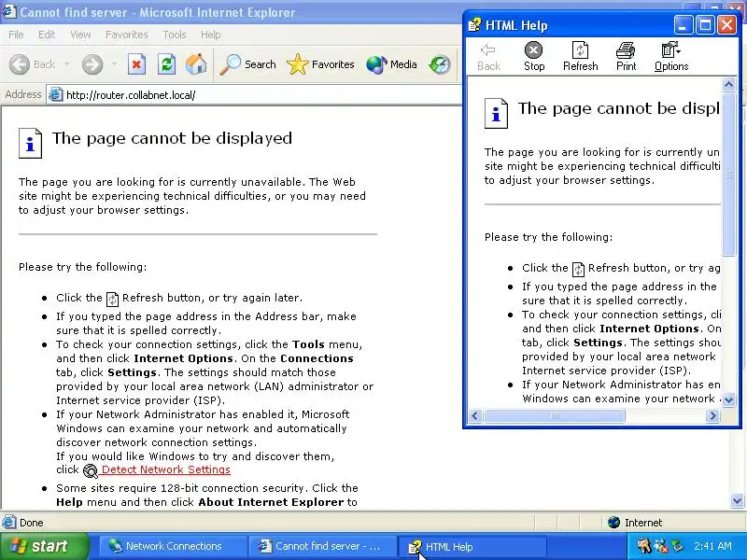Viewport: 747px width, 560px height.
Task: Open the Favorites pane with star icon
Action: coord(320,64)
